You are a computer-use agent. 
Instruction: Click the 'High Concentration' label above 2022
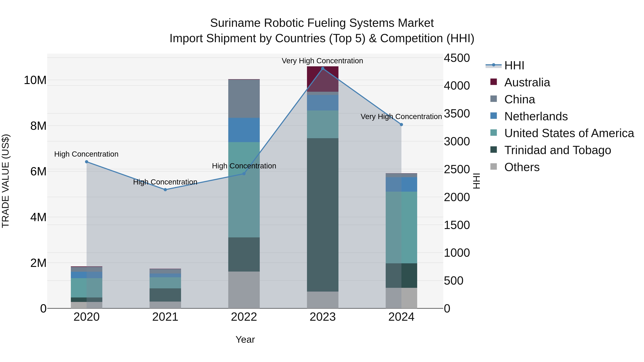(x=244, y=166)
